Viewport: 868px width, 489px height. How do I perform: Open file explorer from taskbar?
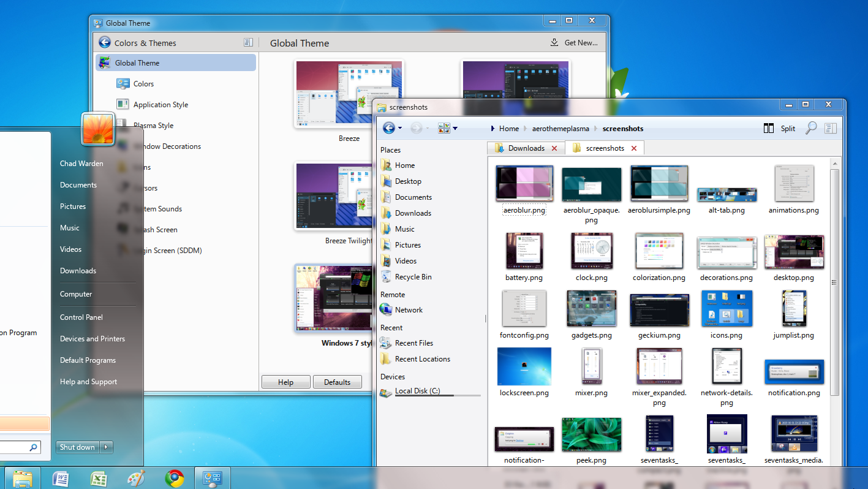[23, 478]
